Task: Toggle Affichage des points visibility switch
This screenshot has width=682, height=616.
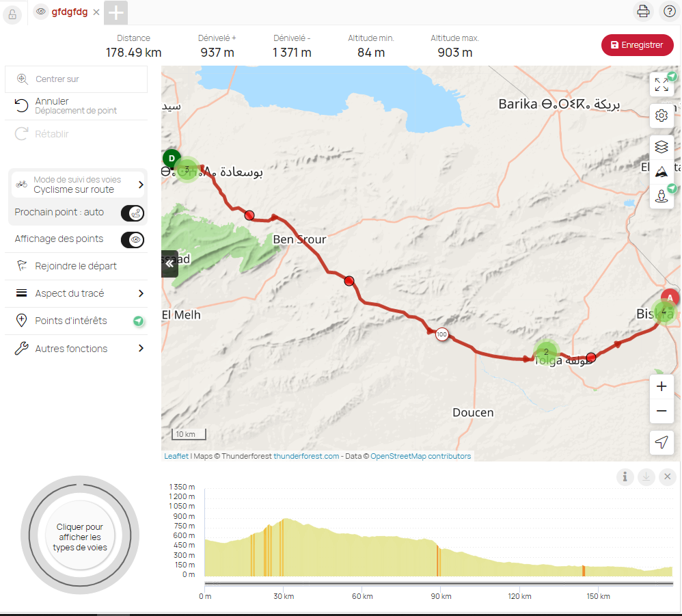Action: [132, 239]
